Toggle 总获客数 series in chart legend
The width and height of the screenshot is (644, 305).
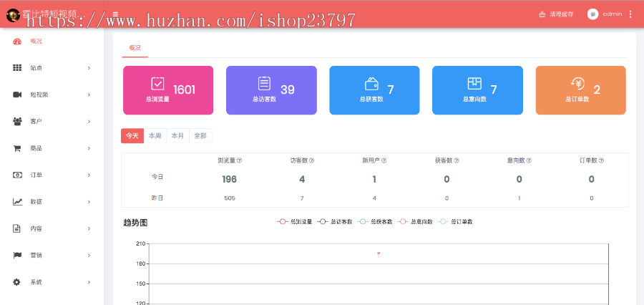click(375, 221)
